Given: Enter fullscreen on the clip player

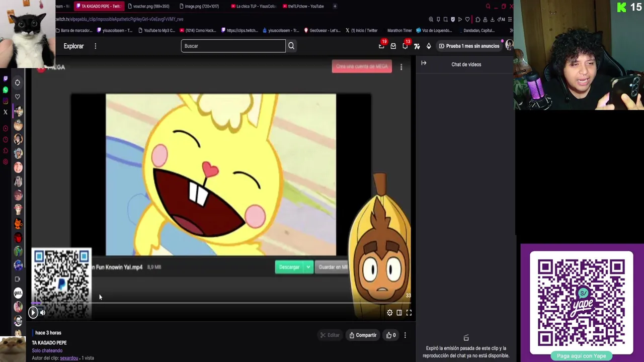Looking at the screenshot, I should [x=409, y=313].
